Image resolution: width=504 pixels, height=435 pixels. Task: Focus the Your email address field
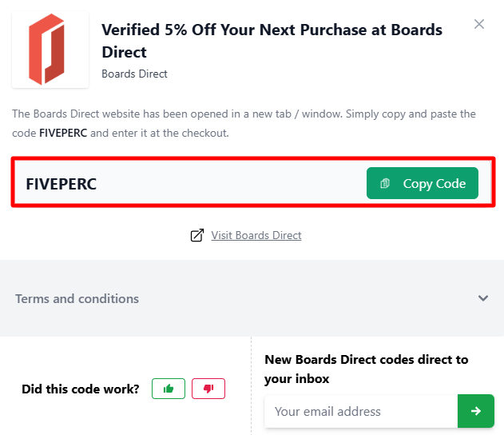coord(359,411)
